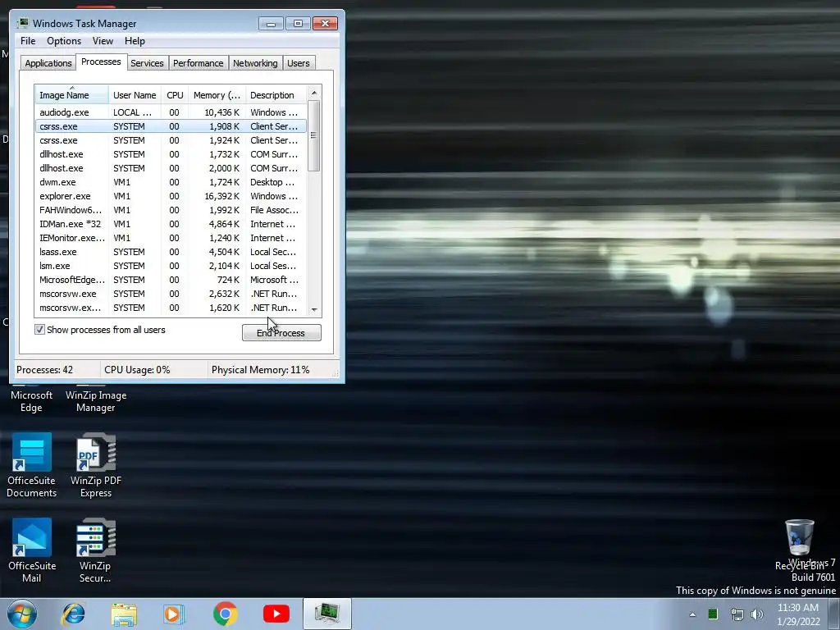
Task: Sort by User Name column header
Action: coord(135,95)
